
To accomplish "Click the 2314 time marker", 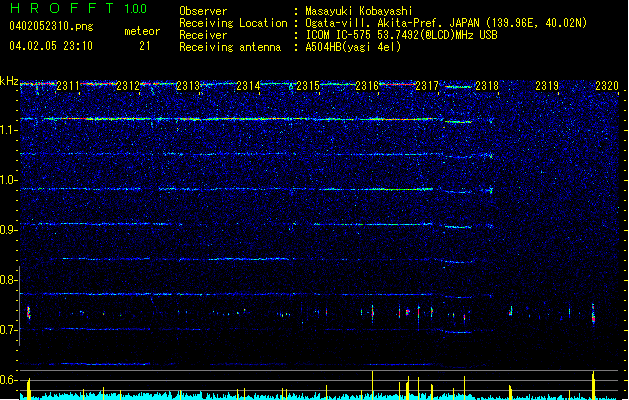I will tap(248, 86).
